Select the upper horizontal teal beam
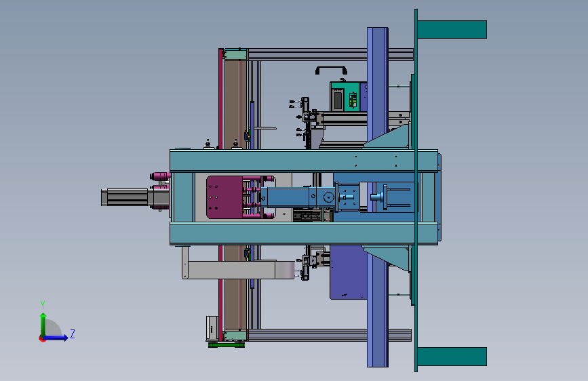The height and width of the screenshot is (381, 588). [x=304, y=161]
